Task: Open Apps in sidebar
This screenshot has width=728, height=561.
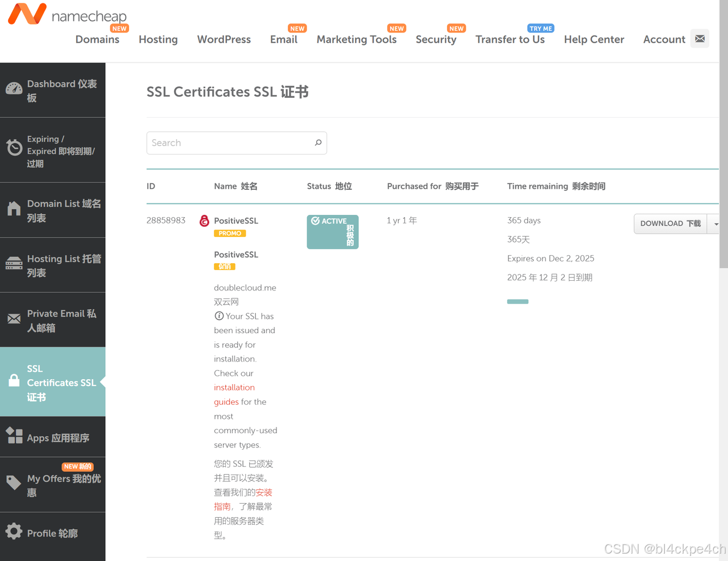Action: pos(52,437)
